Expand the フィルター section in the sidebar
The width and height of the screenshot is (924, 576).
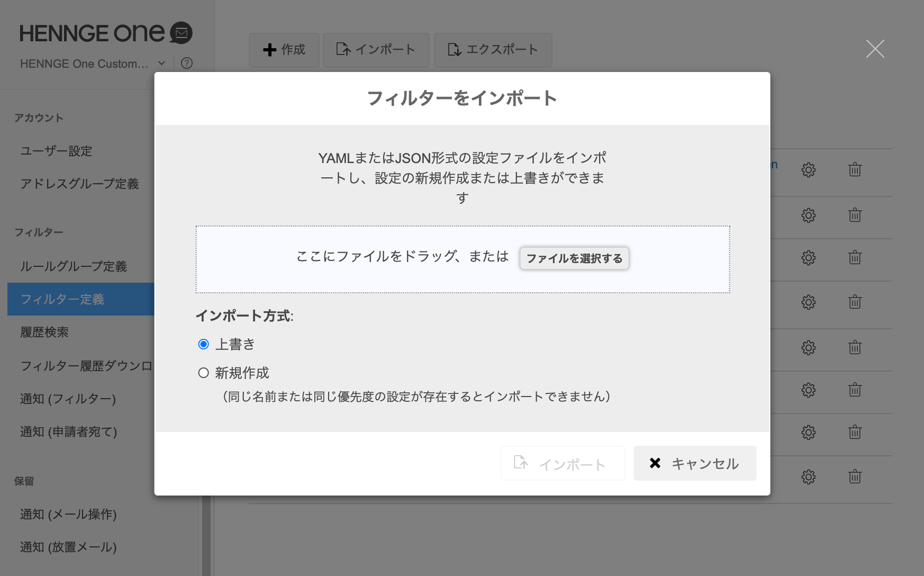(39, 232)
